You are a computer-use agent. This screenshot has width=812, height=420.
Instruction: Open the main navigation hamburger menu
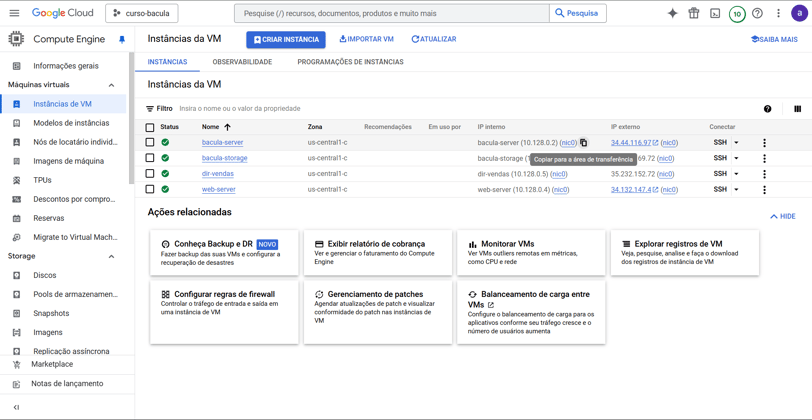pos(14,13)
